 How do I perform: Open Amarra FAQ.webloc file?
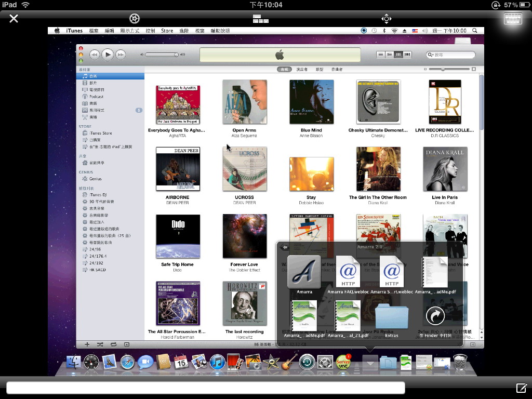[x=348, y=272]
